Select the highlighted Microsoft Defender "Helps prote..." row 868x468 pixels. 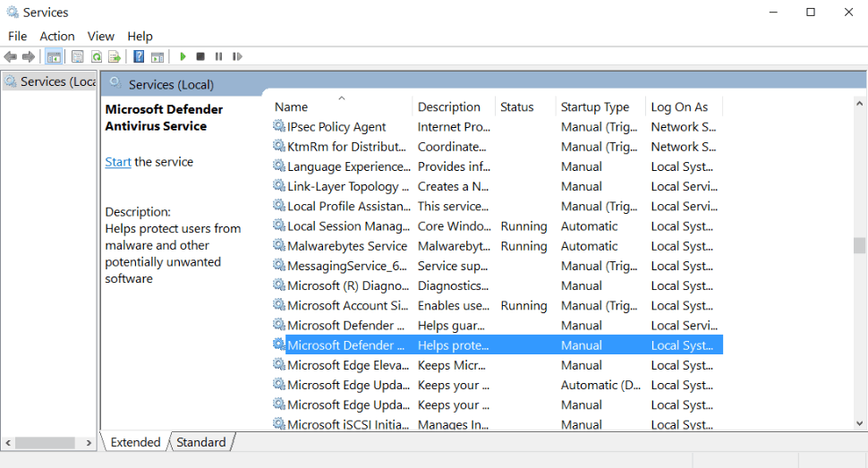[504, 345]
